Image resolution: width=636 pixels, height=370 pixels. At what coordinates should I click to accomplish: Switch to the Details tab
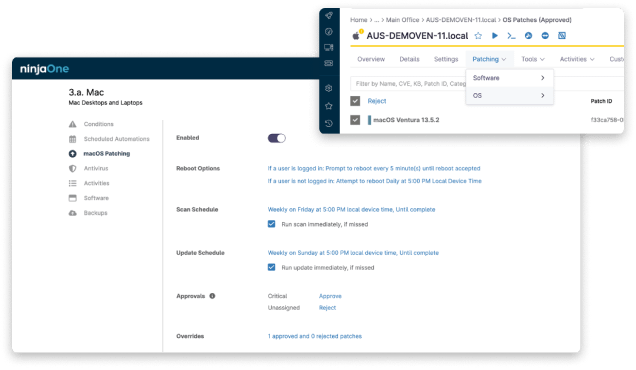pyautogui.click(x=409, y=59)
